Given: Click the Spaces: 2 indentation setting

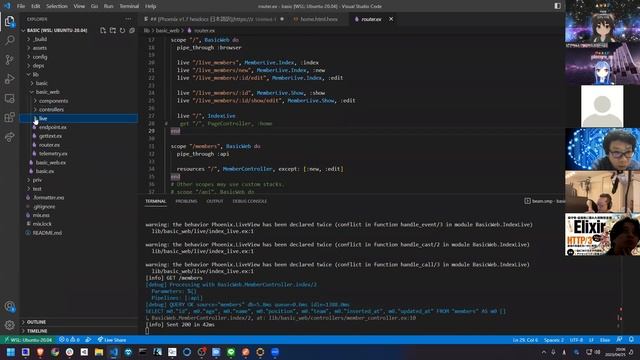Looking at the screenshot, I should tap(554, 340).
